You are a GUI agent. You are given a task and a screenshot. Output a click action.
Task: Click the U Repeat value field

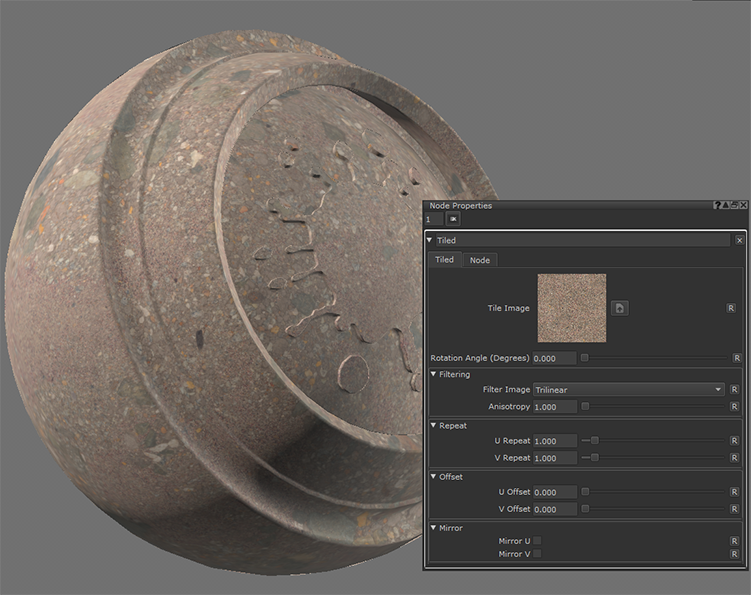(x=554, y=441)
